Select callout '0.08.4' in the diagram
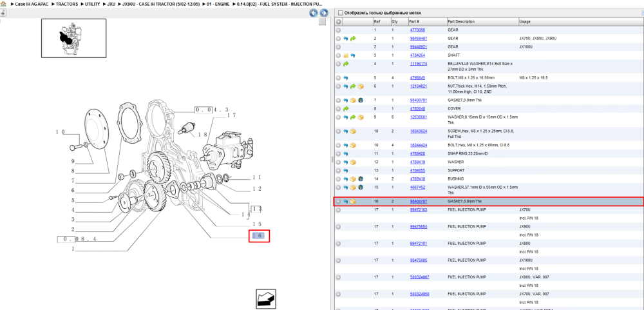Screen dimensions: 644x310 click(x=77, y=239)
